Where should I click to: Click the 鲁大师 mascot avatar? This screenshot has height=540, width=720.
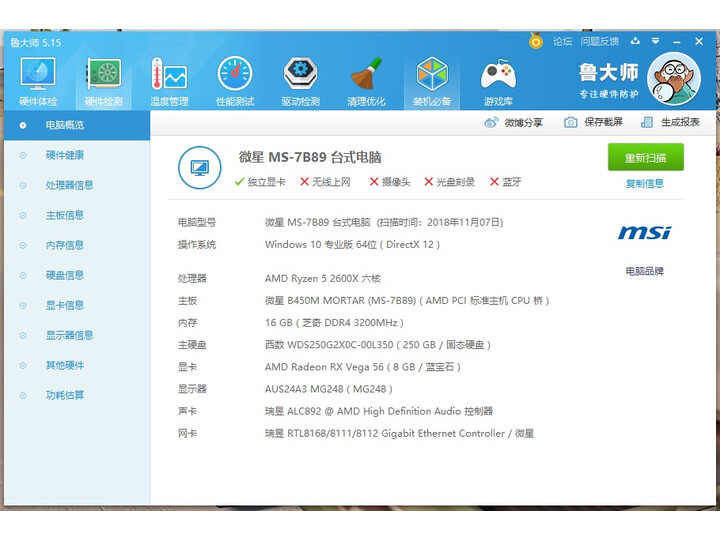click(674, 79)
